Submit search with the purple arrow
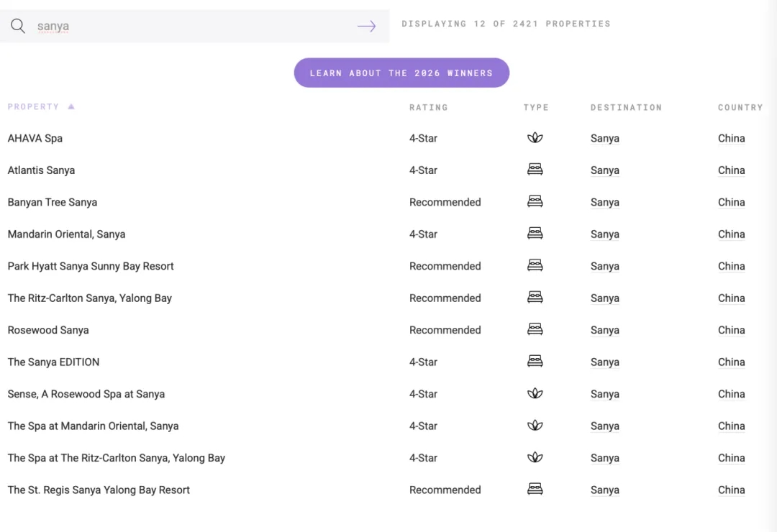The height and width of the screenshot is (532, 777). tap(366, 27)
